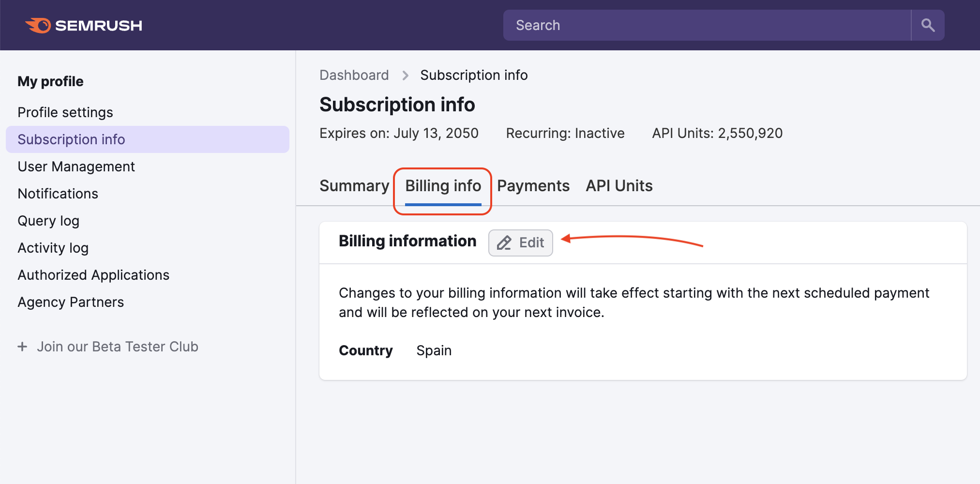Click the breadcrumb chevron after Dashboard

405,76
